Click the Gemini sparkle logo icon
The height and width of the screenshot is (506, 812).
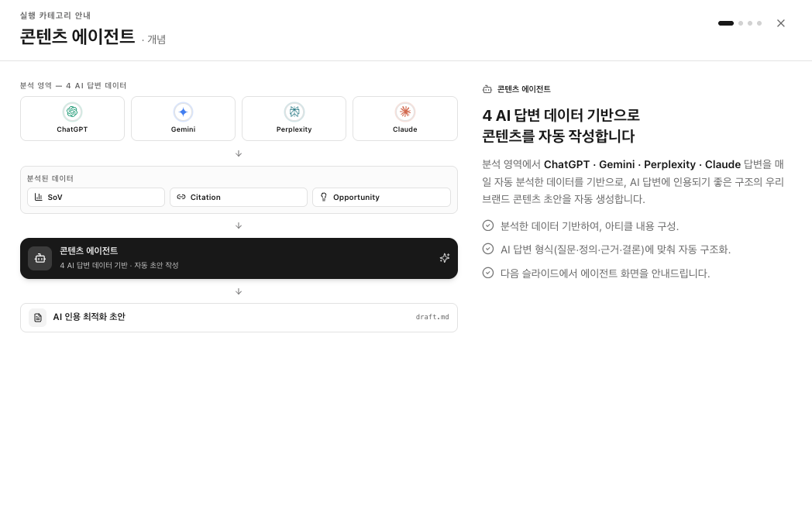click(184, 112)
